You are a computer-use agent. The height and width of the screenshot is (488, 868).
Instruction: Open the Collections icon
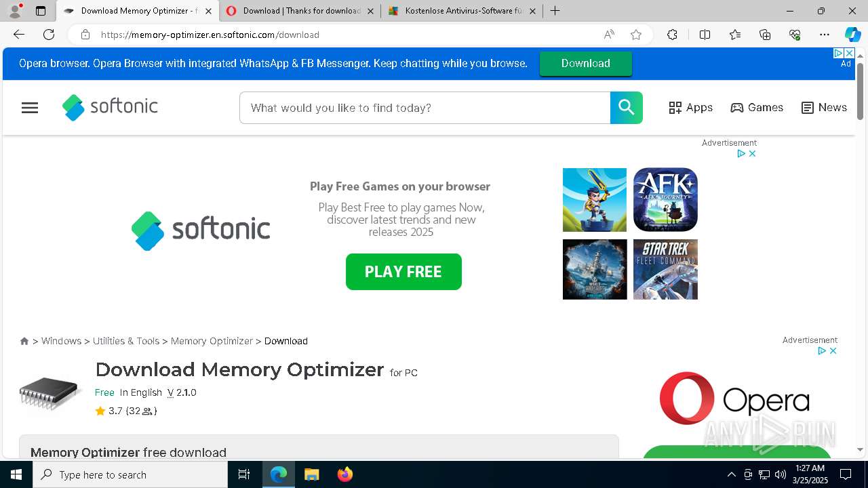(765, 35)
